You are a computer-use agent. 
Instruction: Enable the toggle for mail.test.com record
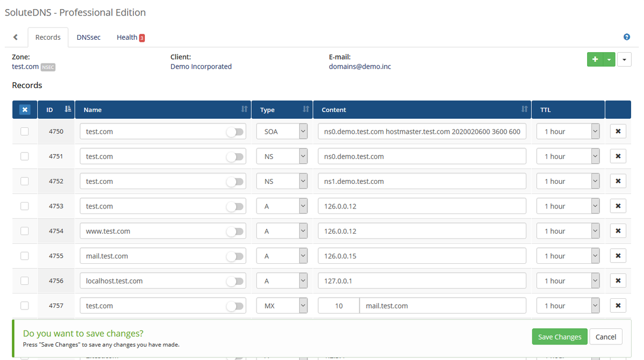pyautogui.click(x=235, y=256)
